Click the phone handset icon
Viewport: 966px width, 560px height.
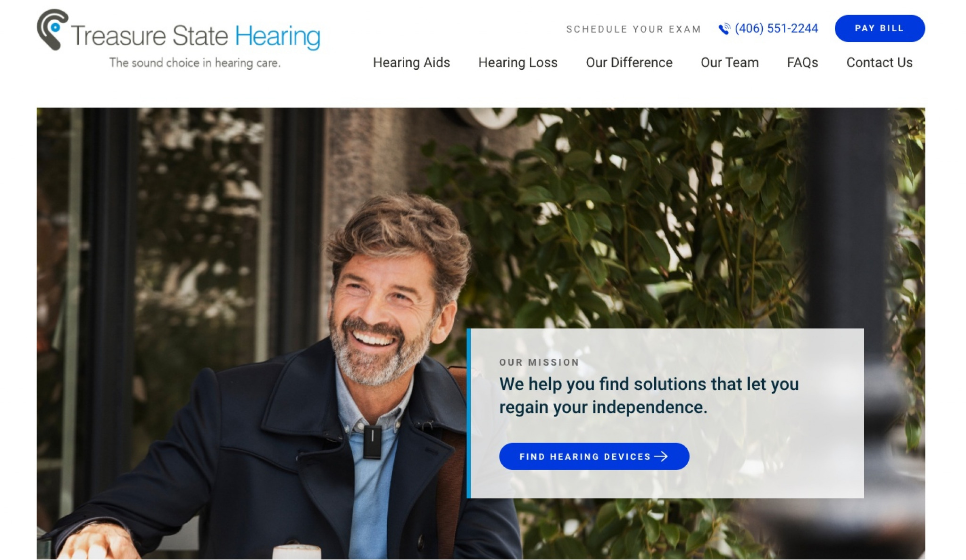coord(724,29)
